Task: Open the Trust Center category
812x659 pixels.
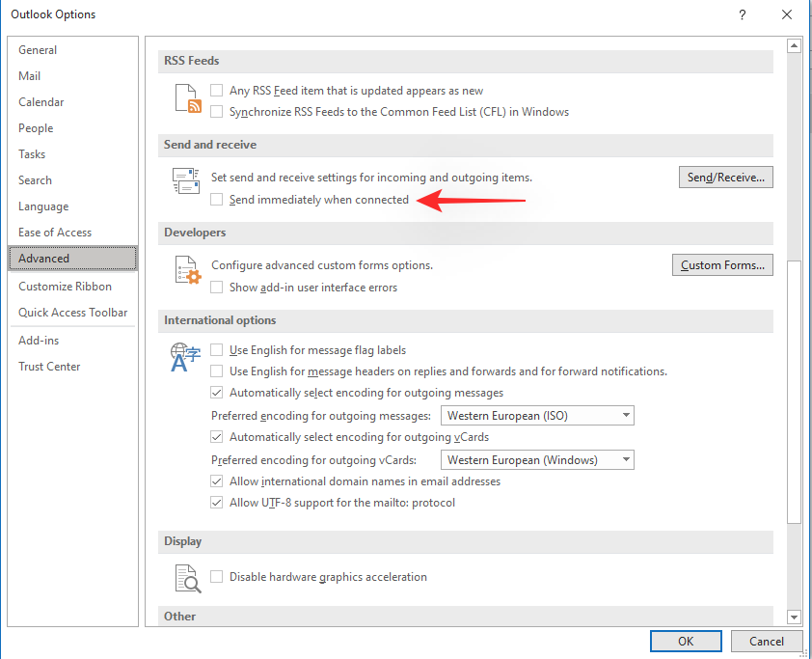Action: (x=73, y=367)
